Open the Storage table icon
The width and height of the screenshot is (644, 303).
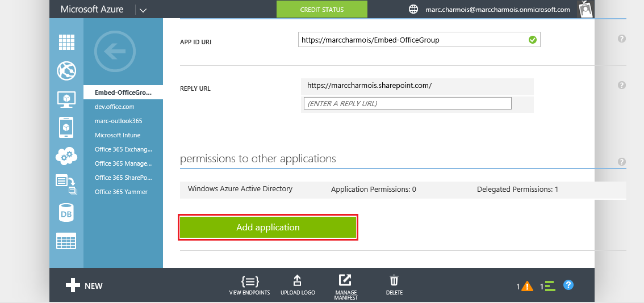66,241
